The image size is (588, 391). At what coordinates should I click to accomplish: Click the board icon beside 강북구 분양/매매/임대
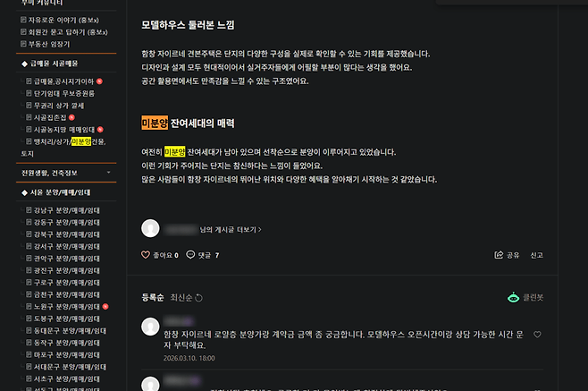click(29, 234)
